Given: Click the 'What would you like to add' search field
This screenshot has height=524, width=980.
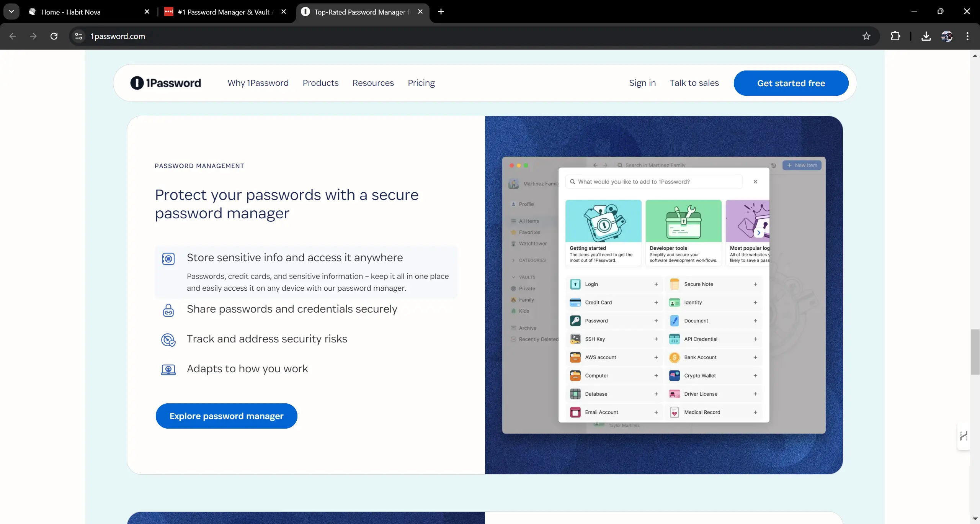Looking at the screenshot, I should pyautogui.click(x=654, y=182).
